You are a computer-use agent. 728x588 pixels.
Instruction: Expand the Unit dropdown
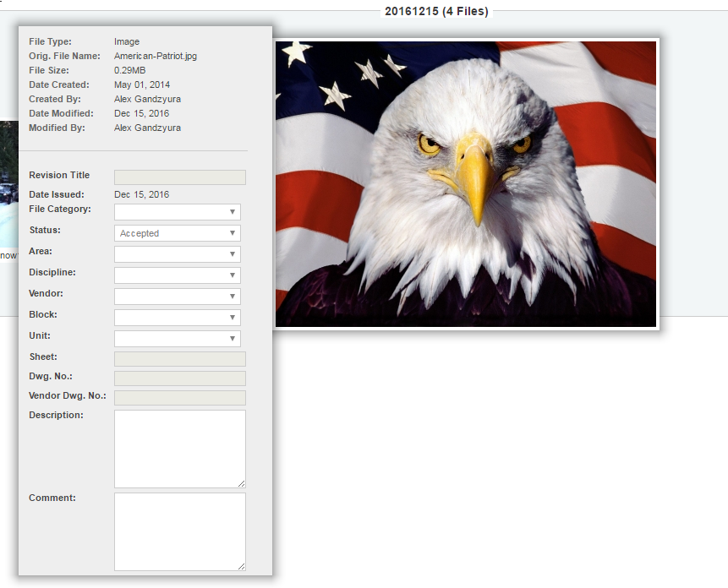pos(178,339)
